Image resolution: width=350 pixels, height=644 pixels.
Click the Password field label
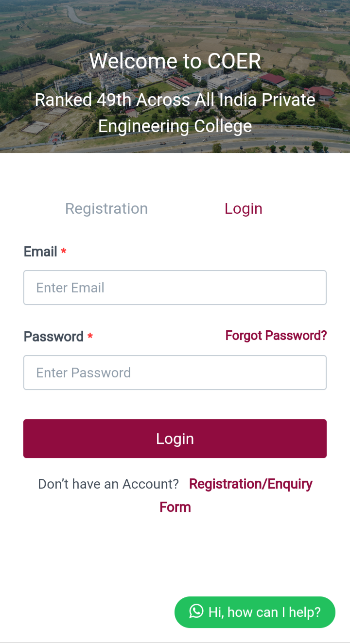click(x=54, y=336)
